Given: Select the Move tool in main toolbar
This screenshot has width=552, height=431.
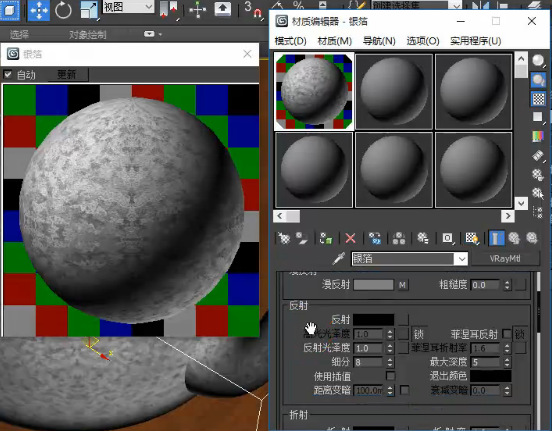Looking at the screenshot, I should click(39, 10).
